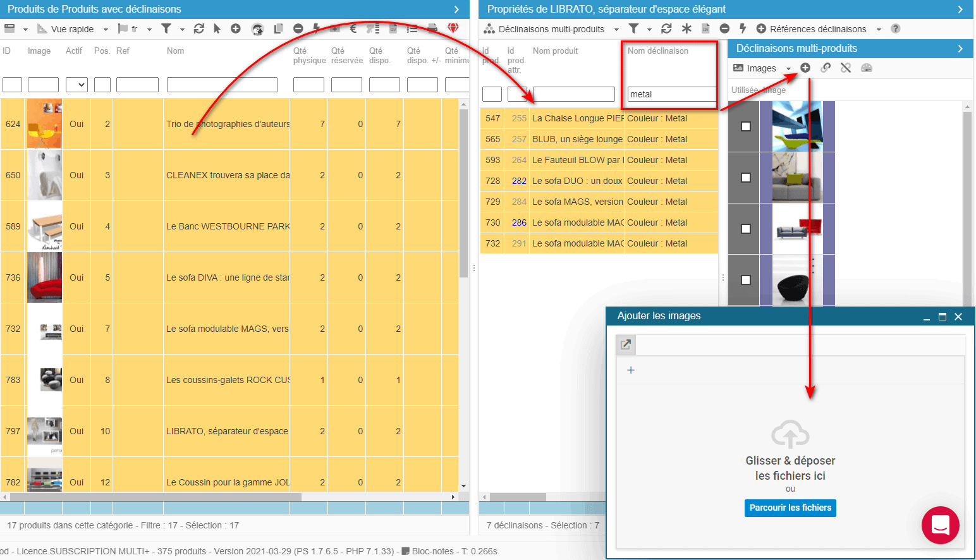Click the link images chain icon
The height and width of the screenshot is (560, 976).
[826, 68]
